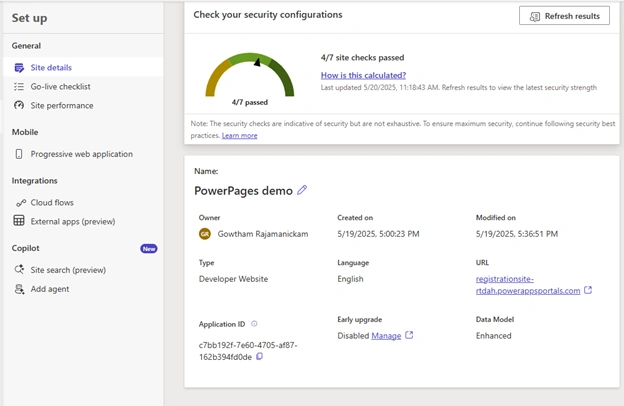
Task: Click the Created on date value
Action: click(378, 234)
